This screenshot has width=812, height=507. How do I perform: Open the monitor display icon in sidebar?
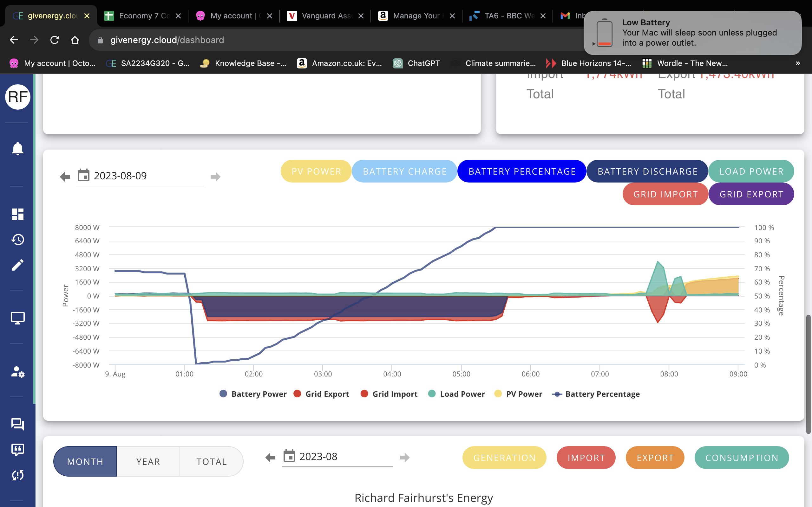17,318
